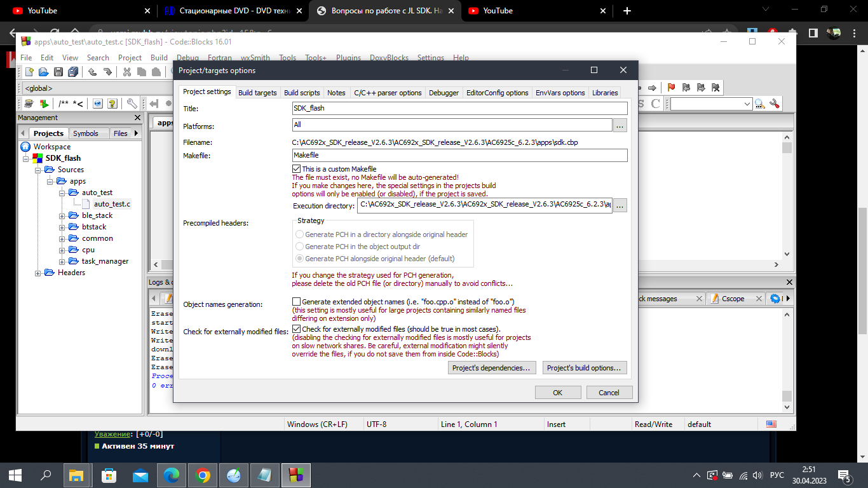Enable 'Generate extended object names' checkbox
The image size is (868, 488).
point(297,301)
